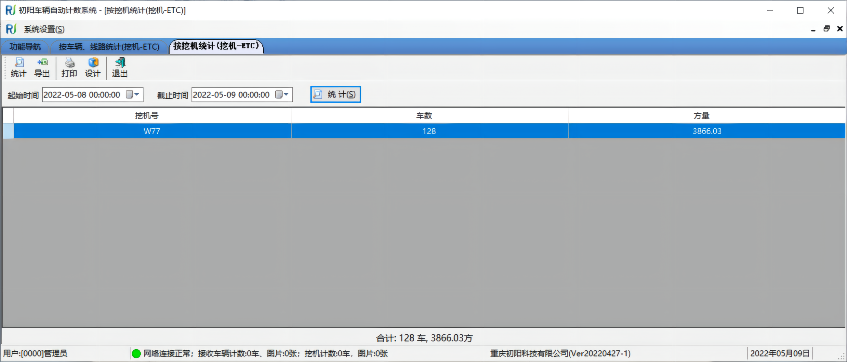Switch to the 功能导航 tab
847x362 pixels.
tap(25, 46)
